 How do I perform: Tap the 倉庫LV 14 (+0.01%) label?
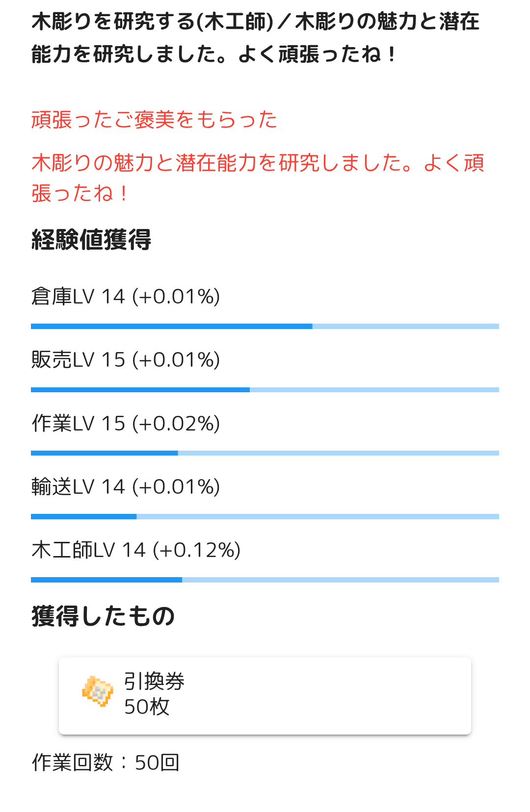pos(126,297)
